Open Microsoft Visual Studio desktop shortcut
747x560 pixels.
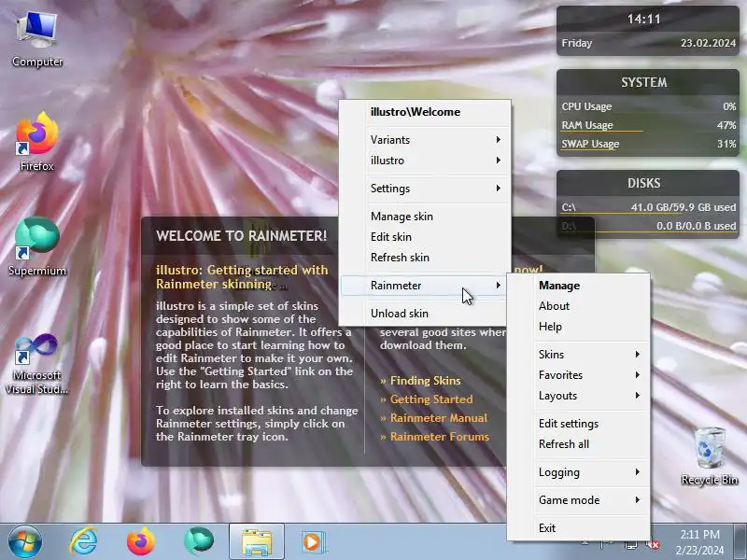[37, 364]
